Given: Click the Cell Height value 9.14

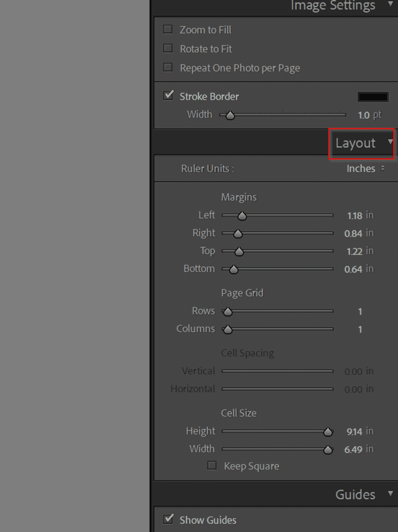Looking at the screenshot, I should tap(355, 432).
